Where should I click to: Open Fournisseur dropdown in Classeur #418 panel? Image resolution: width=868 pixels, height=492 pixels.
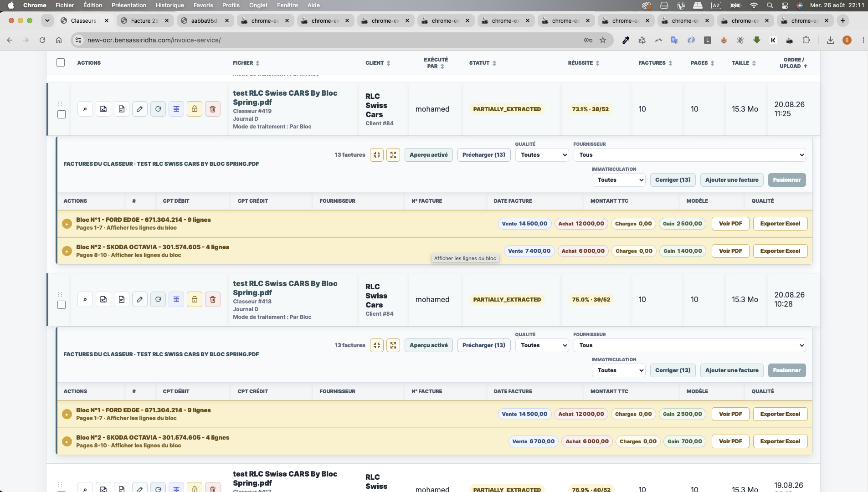(x=690, y=345)
